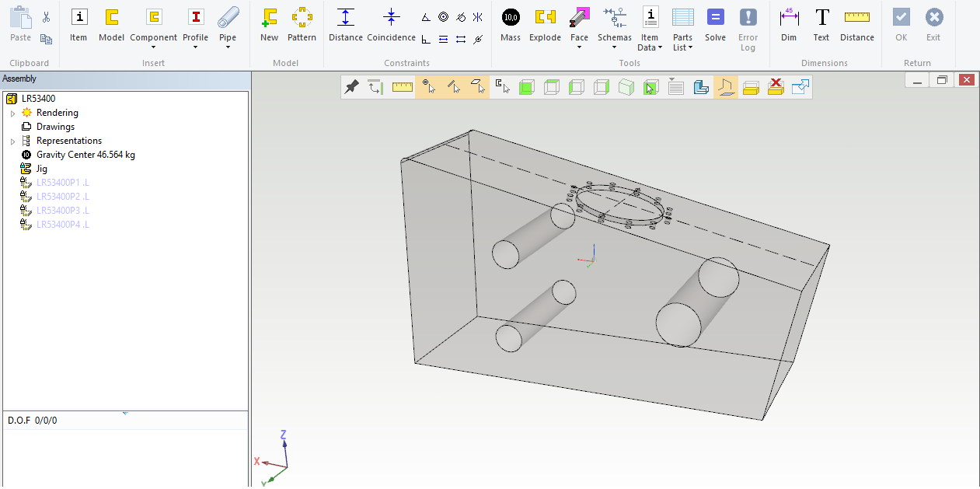Select the Jig tree item

click(x=42, y=169)
